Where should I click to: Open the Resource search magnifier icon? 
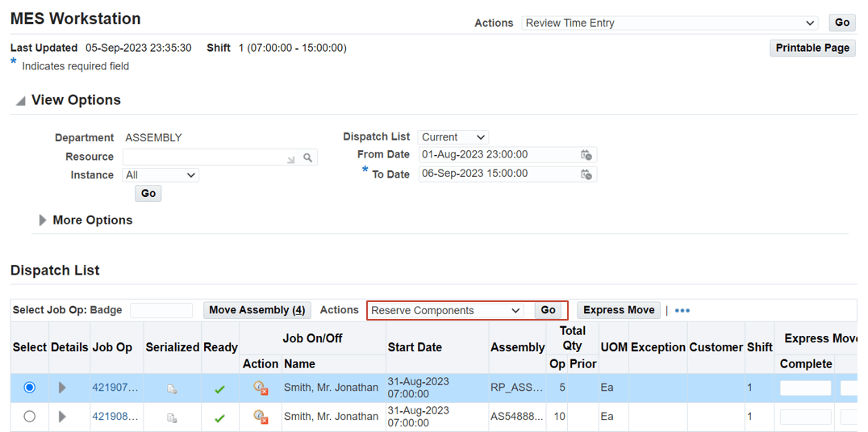point(308,157)
